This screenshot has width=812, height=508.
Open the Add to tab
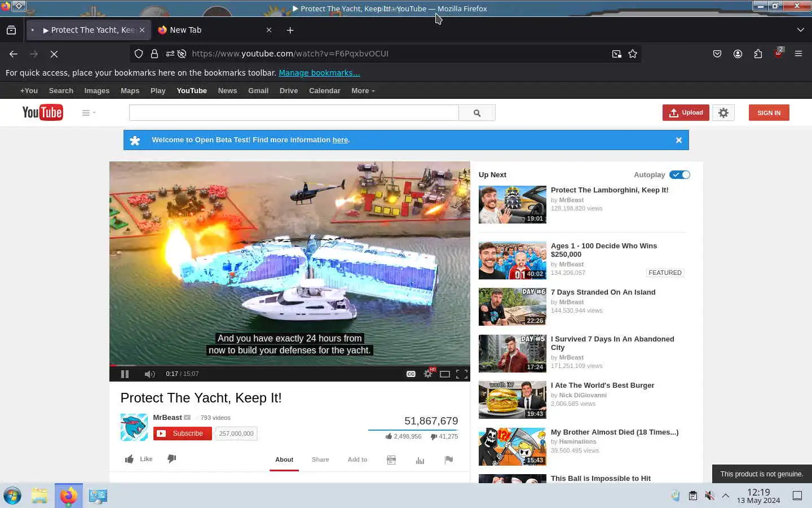[x=358, y=459]
